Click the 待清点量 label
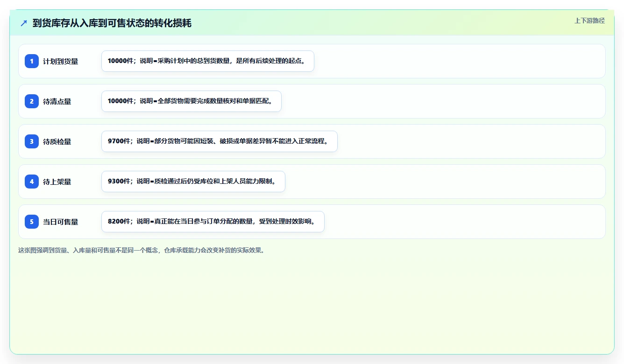The height and width of the screenshot is (364, 624). (57, 101)
